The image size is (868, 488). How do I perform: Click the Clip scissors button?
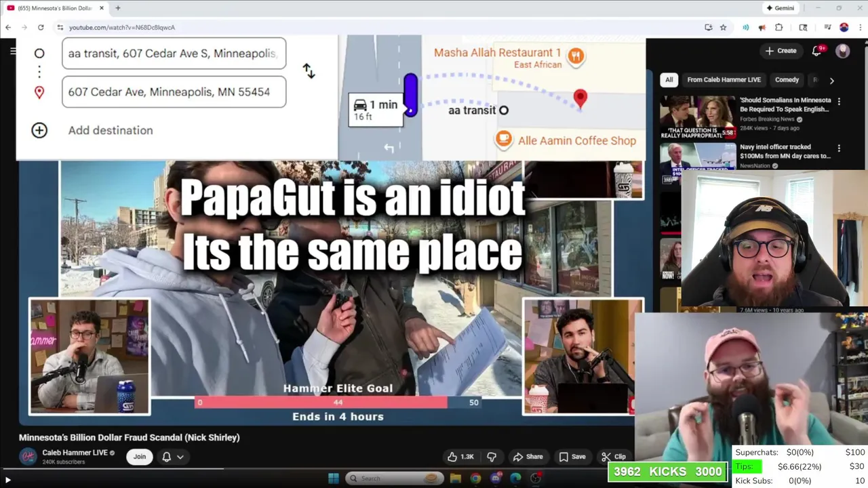[x=613, y=457]
